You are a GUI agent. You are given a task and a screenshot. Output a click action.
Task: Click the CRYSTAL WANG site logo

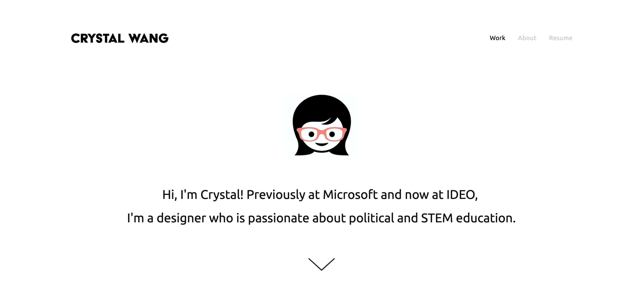[119, 38]
